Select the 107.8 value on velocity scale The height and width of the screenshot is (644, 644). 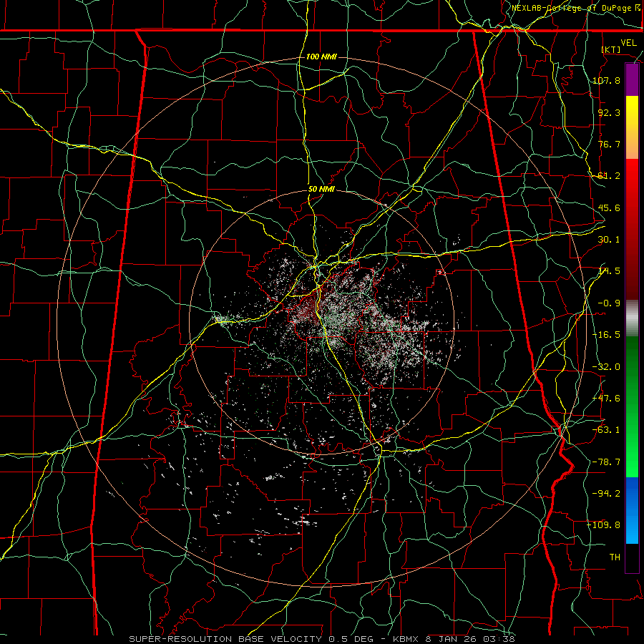[x=606, y=80]
